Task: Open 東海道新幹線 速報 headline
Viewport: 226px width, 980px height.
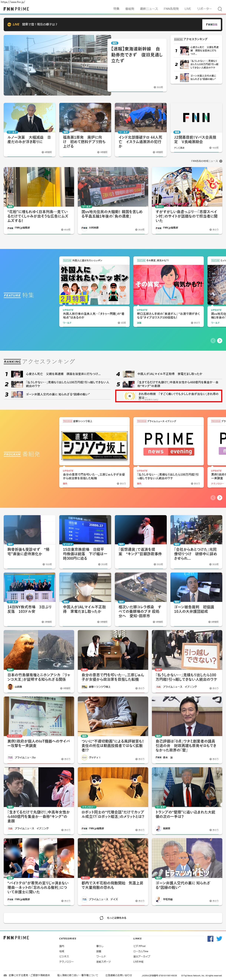Action: point(137,54)
